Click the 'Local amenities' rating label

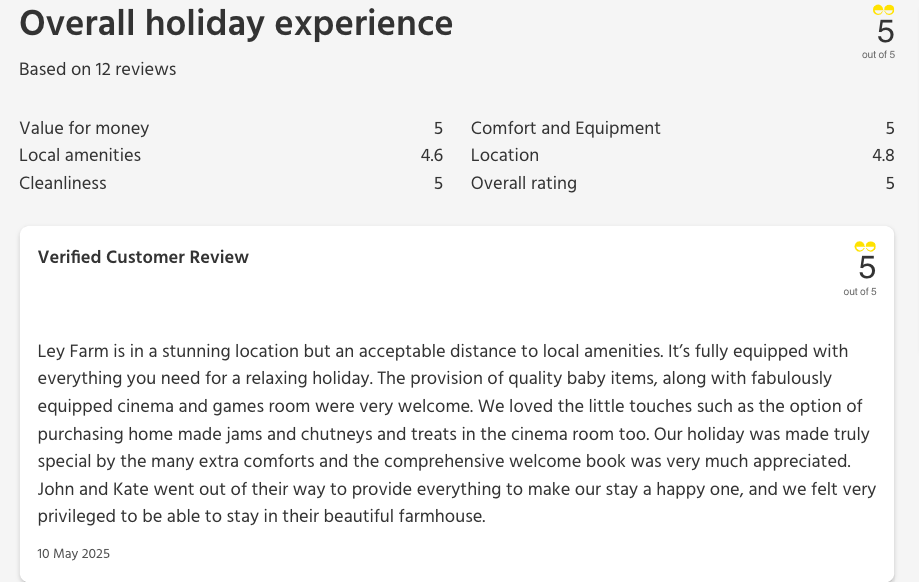tap(80, 155)
